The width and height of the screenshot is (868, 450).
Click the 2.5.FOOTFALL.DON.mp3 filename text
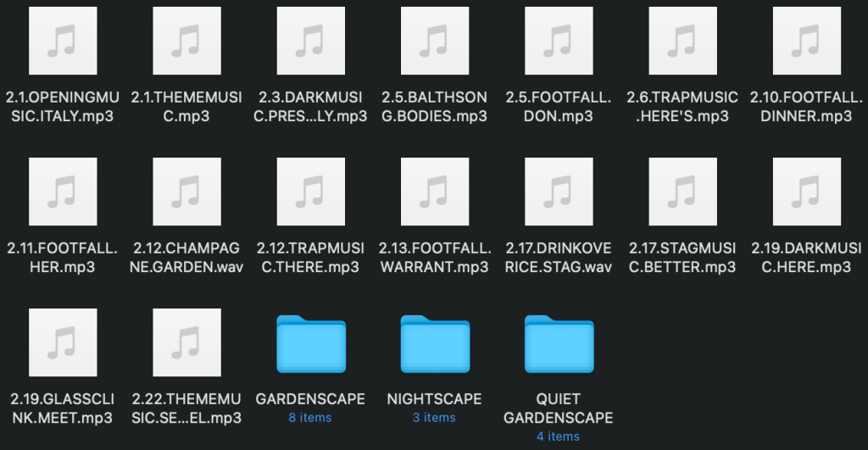558,107
